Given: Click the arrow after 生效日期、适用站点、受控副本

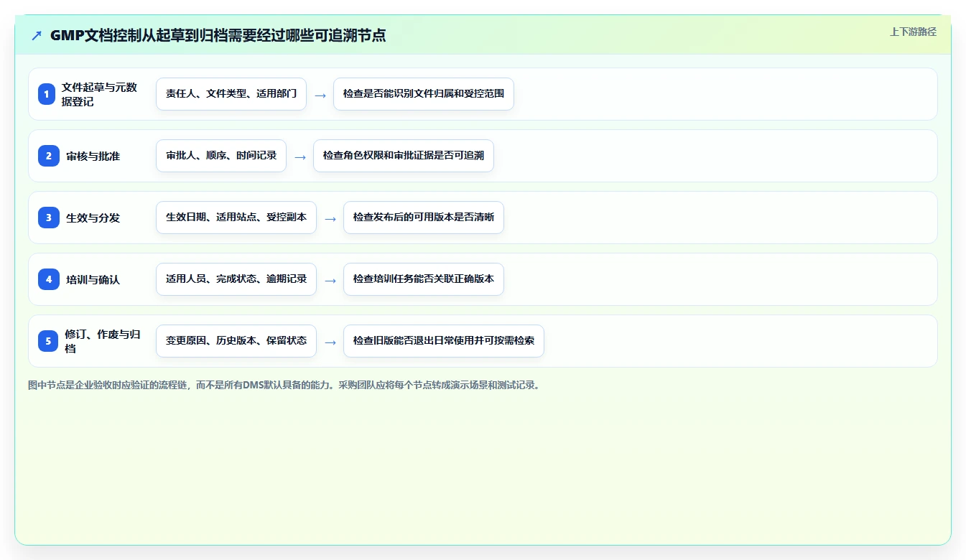Looking at the screenshot, I should pyautogui.click(x=330, y=218).
